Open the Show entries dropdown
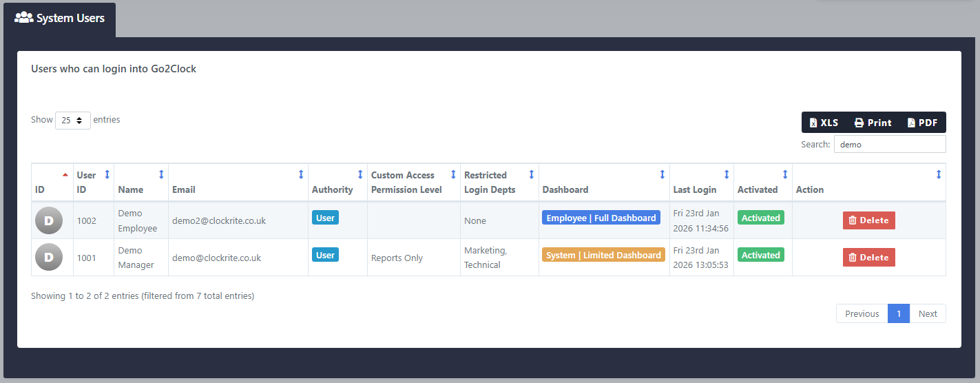This screenshot has width=980, height=383. 73,120
